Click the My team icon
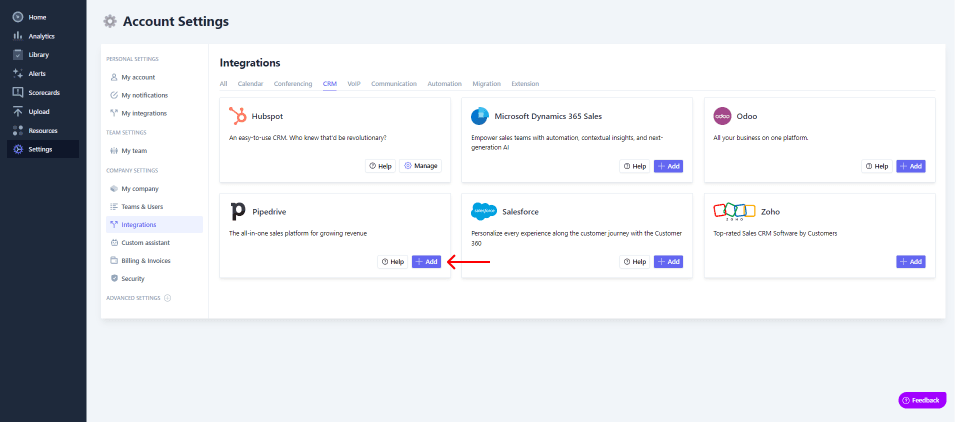955x422 pixels. pyautogui.click(x=114, y=151)
